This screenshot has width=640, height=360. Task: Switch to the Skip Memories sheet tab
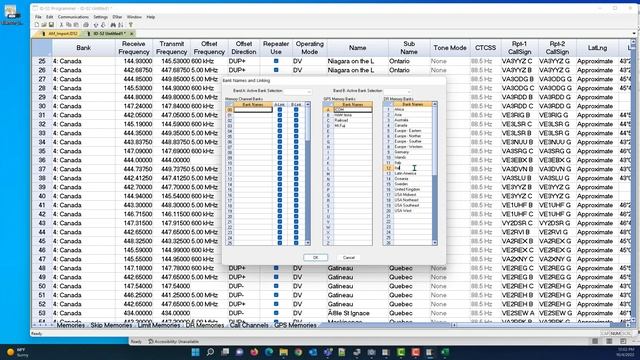(111, 325)
